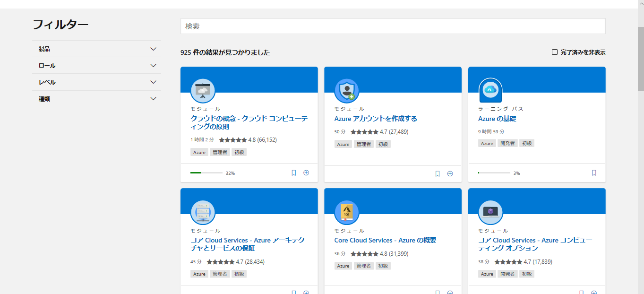Bookmark the クラウドの概念 module
Viewport: 644px width, 294px height.
coord(294,173)
